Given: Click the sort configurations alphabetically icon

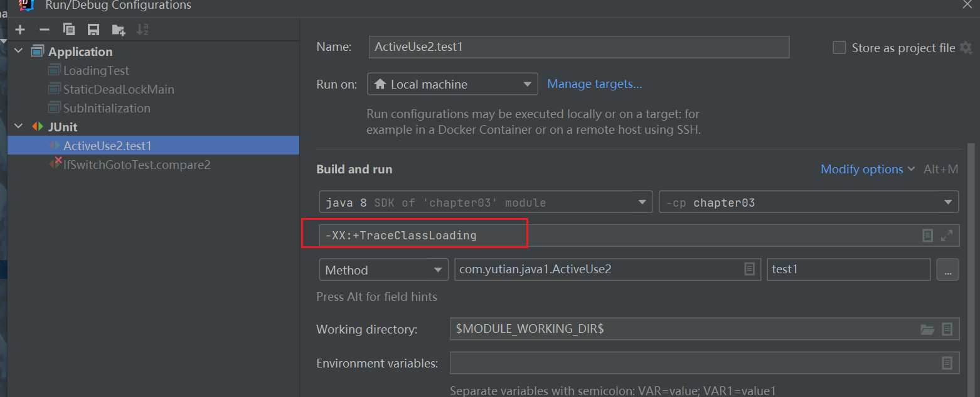Looking at the screenshot, I should point(142,30).
